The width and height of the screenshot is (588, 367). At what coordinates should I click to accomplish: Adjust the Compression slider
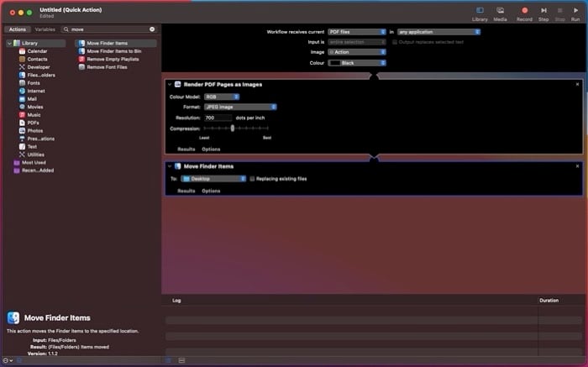pyautogui.click(x=233, y=128)
